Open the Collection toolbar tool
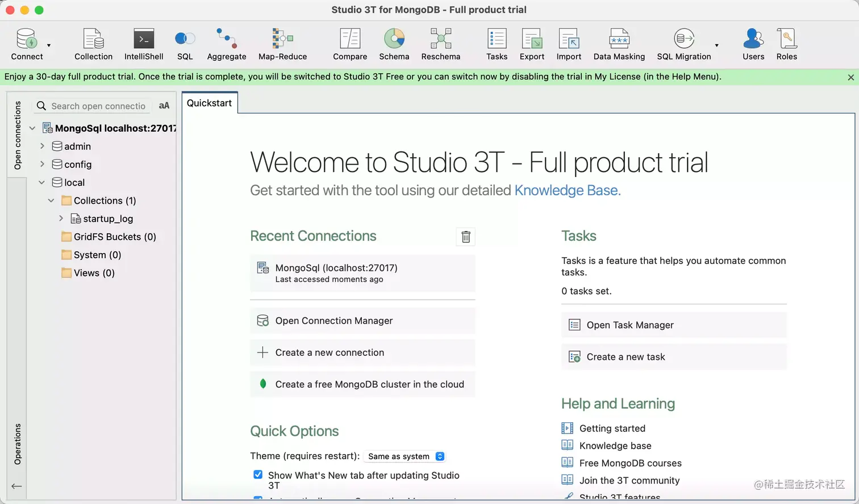 coord(93,44)
